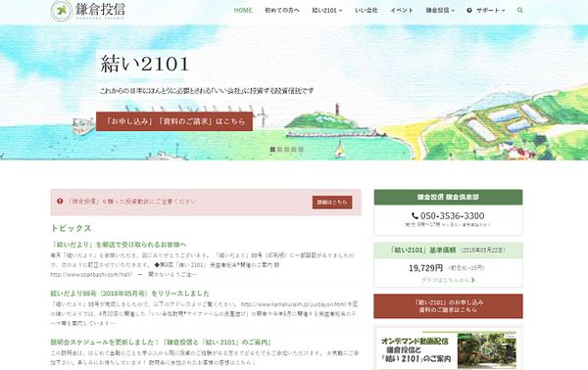Open the グラフはこちらから link
This screenshot has width=588, height=370.
pyautogui.click(x=448, y=280)
